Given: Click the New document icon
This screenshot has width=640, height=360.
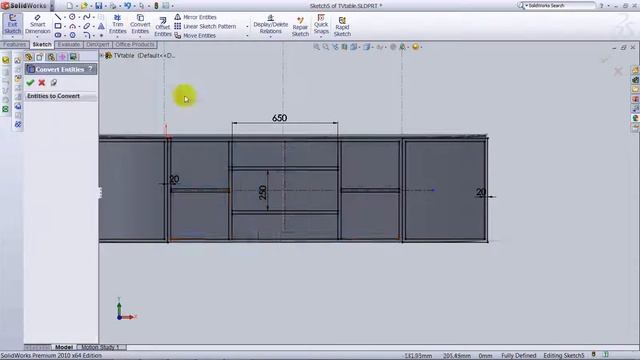Looking at the screenshot, I should 70,6.
